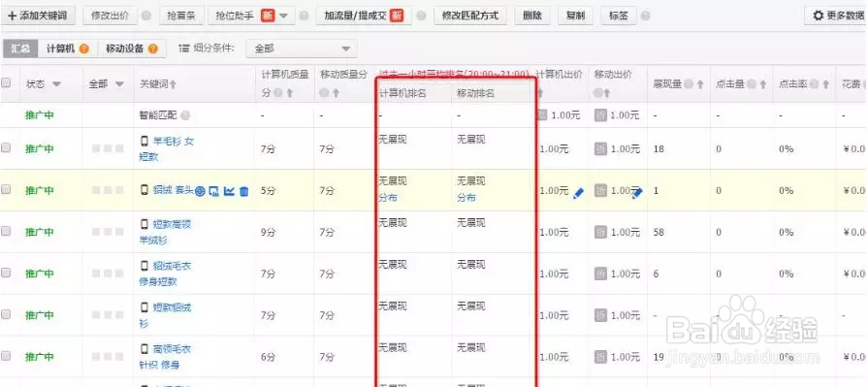
Task: Open the 短款高领 羊绒衫 keyword link
Action: pos(166,233)
